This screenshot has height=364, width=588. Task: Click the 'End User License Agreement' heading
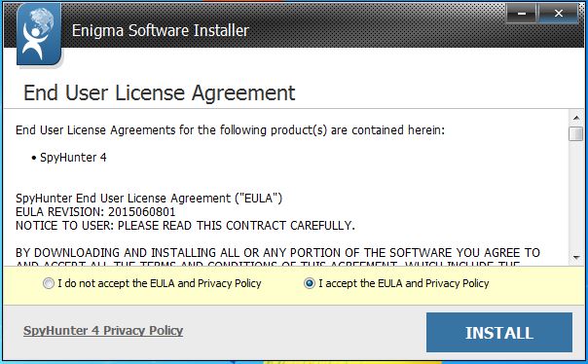coord(160,92)
